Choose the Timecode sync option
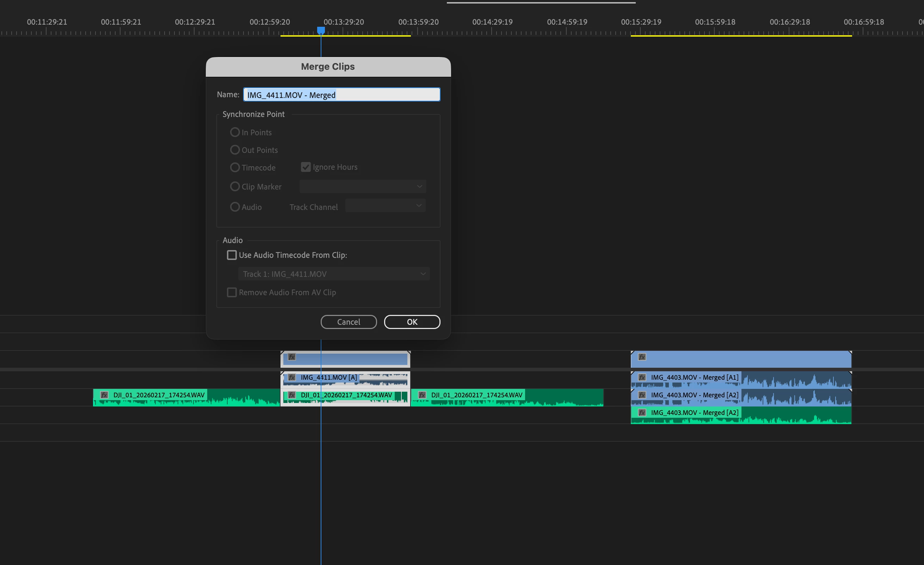924x565 pixels. (x=235, y=167)
